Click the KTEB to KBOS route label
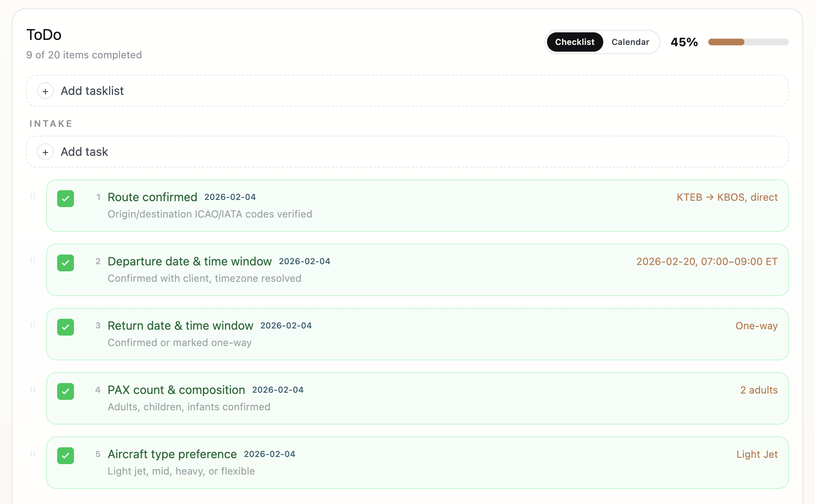 [x=727, y=197]
